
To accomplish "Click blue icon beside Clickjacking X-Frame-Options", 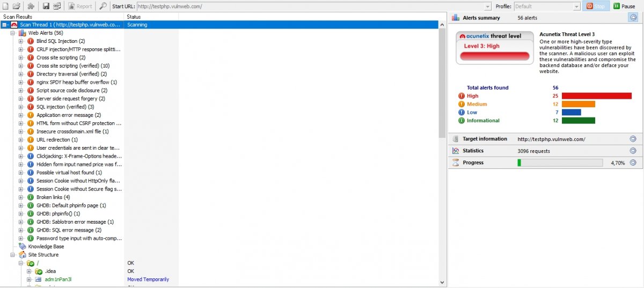I will 31,156.
